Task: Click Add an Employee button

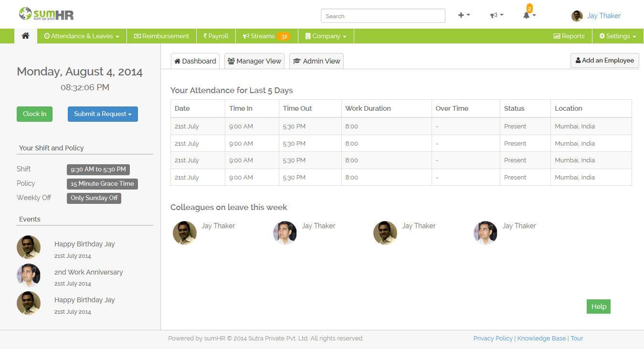Action: point(604,60)
